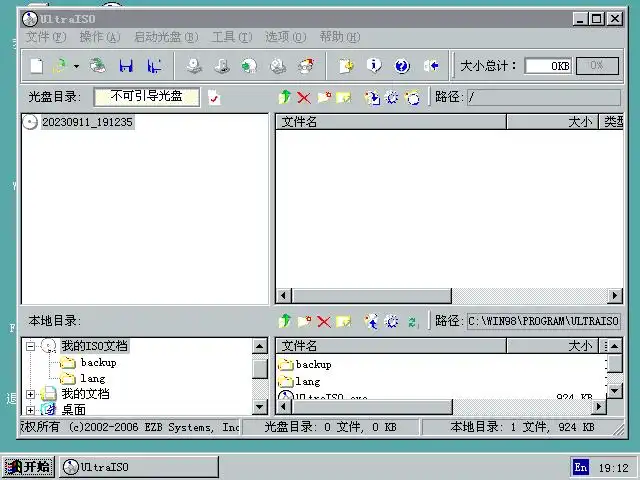This screenshot has width=640, height=480.
Task: Click the Exit door icon with blue arrow
Action: tap(431, 66)
